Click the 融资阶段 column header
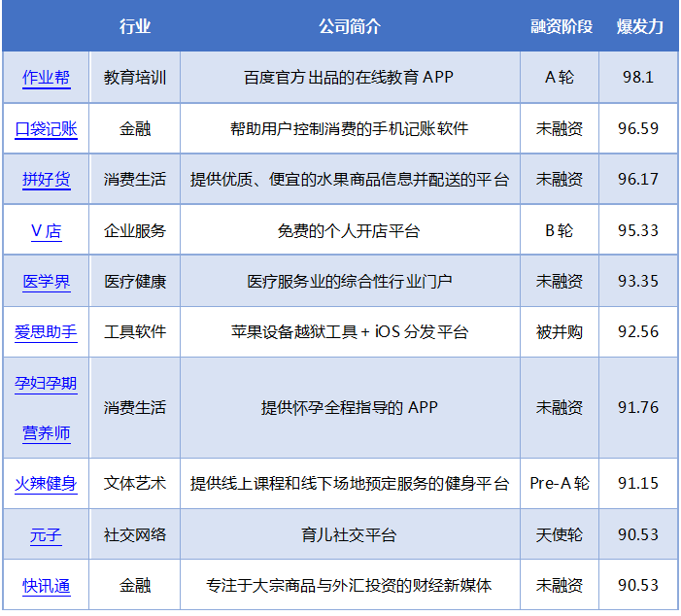This screenshot has width=681, height=616. pos(562,26)
